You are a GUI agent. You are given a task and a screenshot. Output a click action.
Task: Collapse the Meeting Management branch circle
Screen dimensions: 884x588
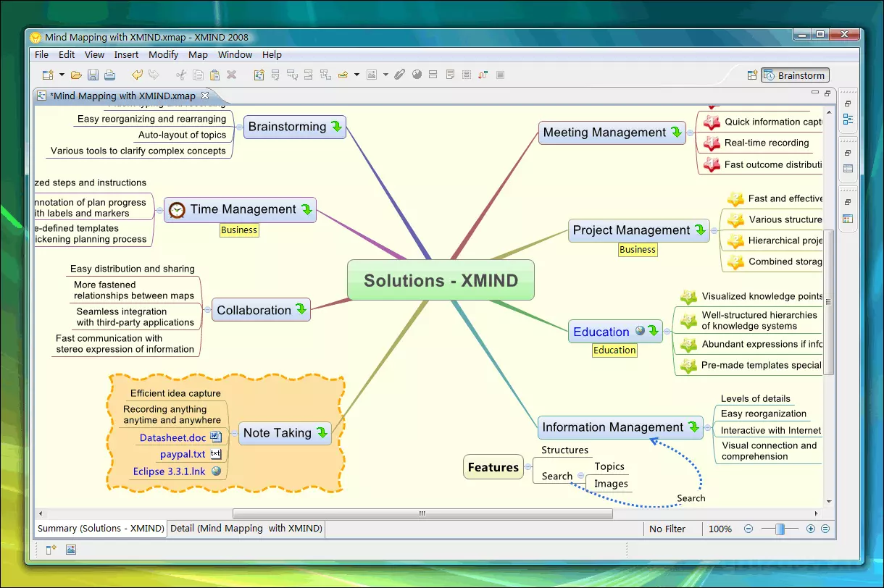pyautogui.click(x=691, y=133)
